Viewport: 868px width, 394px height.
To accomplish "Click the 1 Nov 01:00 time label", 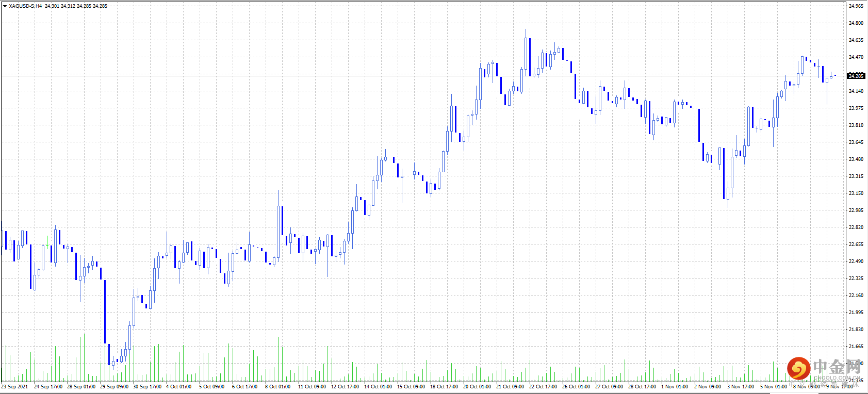I will click(675, 387).
